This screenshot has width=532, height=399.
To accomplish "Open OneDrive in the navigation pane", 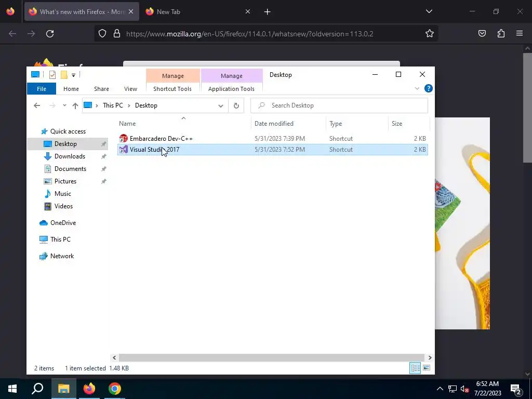I will [x=63, y=223].
